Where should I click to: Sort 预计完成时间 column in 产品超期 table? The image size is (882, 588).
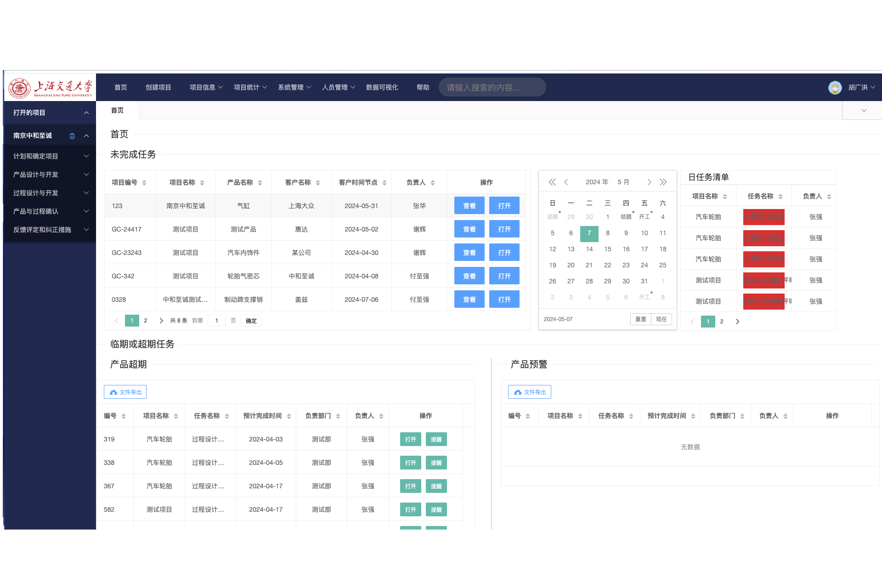click(289, 416)
